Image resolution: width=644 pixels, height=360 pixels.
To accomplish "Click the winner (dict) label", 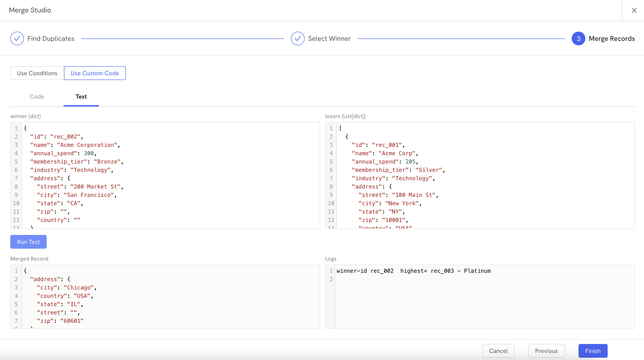I will tap(25, 116).
